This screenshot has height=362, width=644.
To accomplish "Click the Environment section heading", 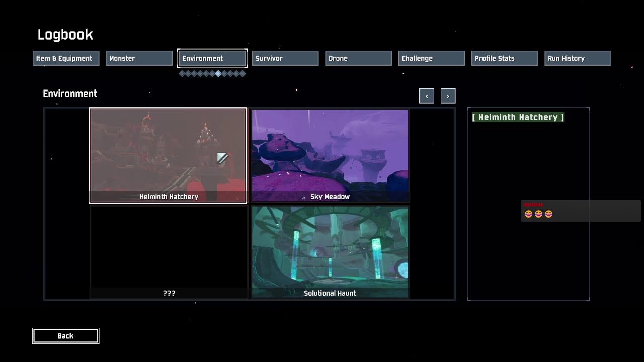I will [70, 94].
